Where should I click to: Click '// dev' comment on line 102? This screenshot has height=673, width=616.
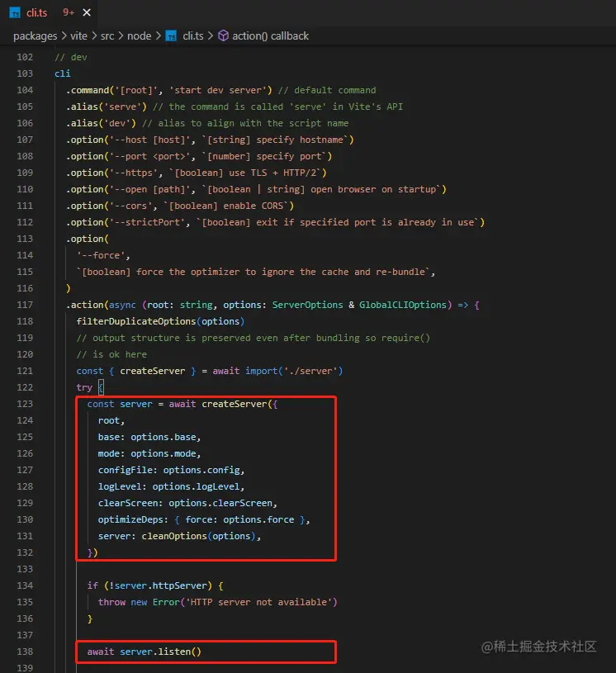coord(71,57)
